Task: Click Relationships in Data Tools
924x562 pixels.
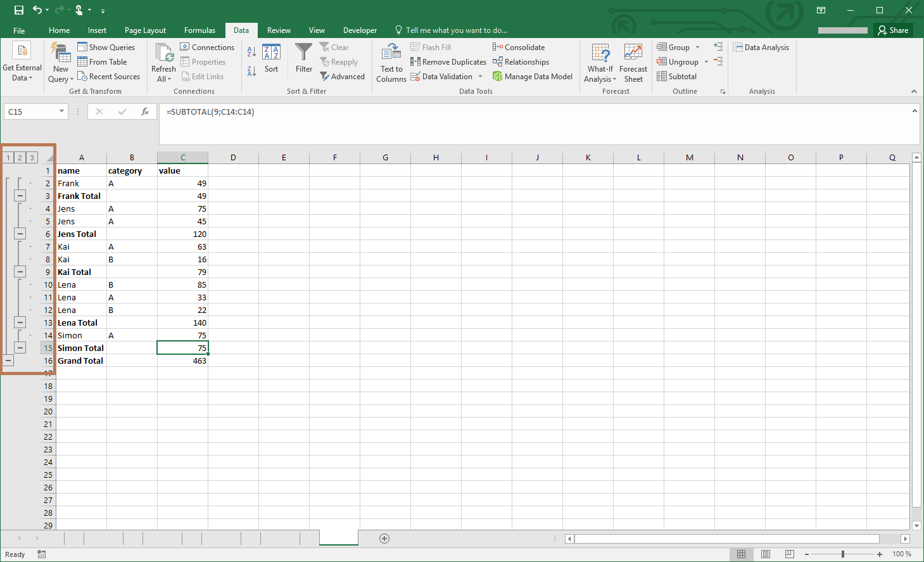Action: pyautogui.click(x=522, y=61)
